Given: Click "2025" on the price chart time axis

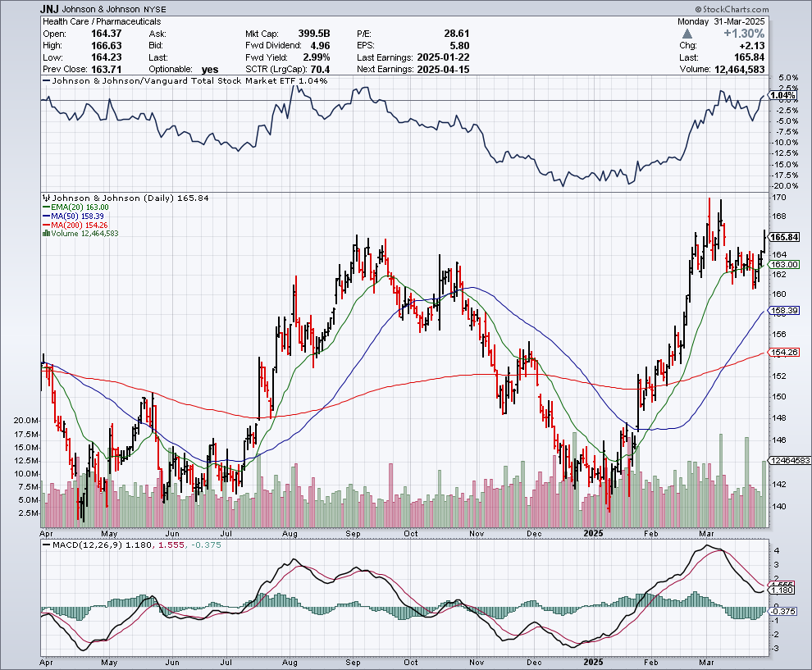Looking at the screenshot, I should pos(594,533).
